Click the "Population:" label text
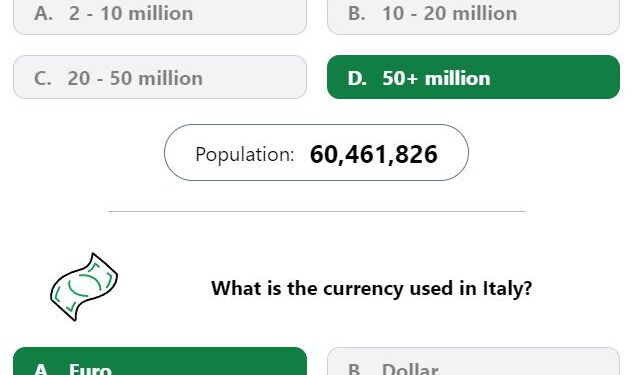Image resolution: width=635 pixels, height=375 pixels. tap(245, 155)
